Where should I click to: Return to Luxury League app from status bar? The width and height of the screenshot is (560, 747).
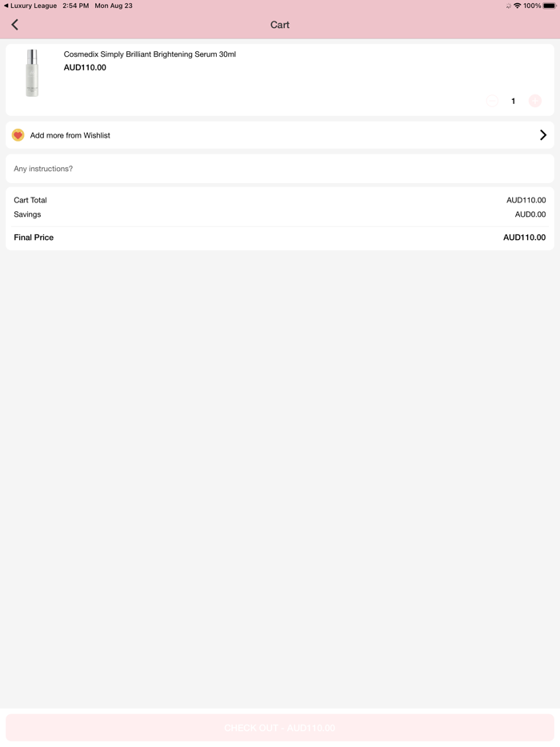(30, 6)
